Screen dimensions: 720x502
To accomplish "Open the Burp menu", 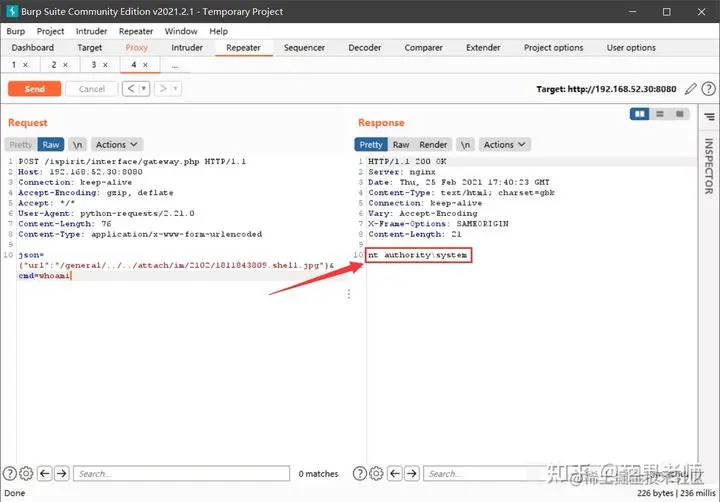I will pos(16,31).
